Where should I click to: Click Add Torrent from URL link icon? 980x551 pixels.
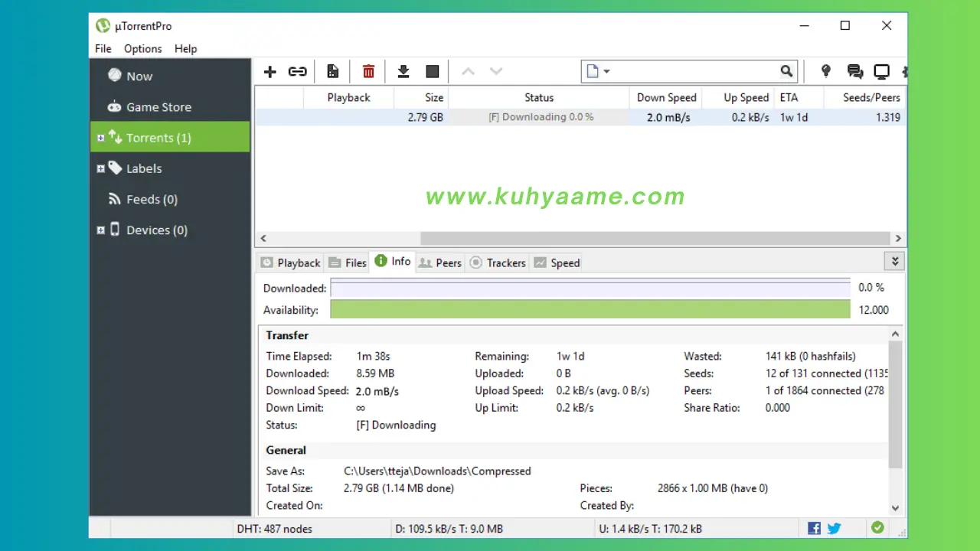pos(297,71)
